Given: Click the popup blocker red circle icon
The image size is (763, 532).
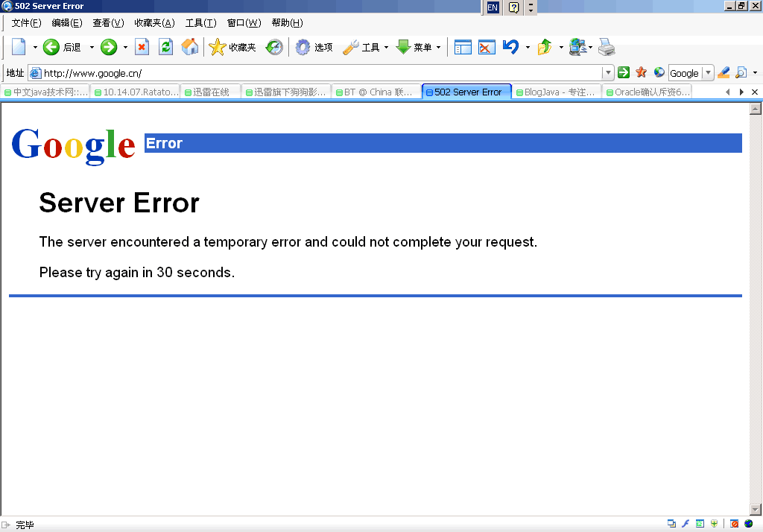Looking at the screenshot, I should (734, 524).
